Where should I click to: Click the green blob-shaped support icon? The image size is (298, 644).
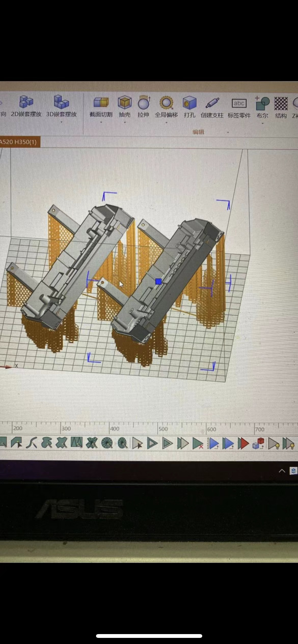[47, 443]
